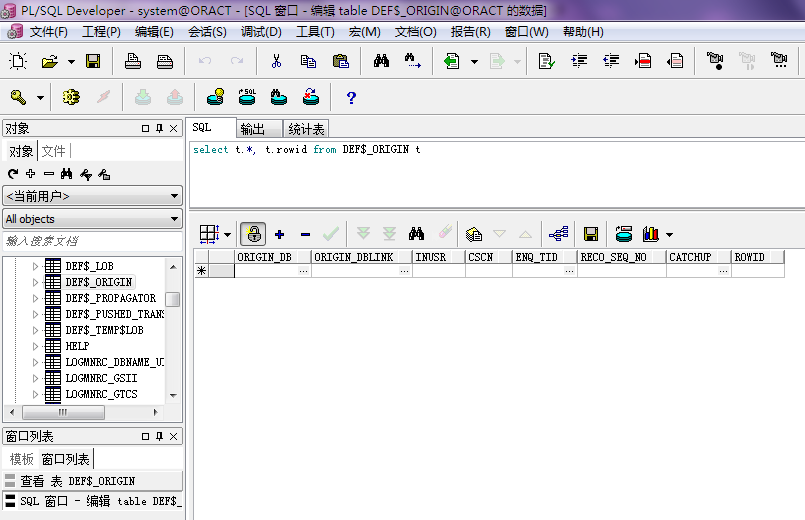
Task: Click the Print icon
Action: 133,62
